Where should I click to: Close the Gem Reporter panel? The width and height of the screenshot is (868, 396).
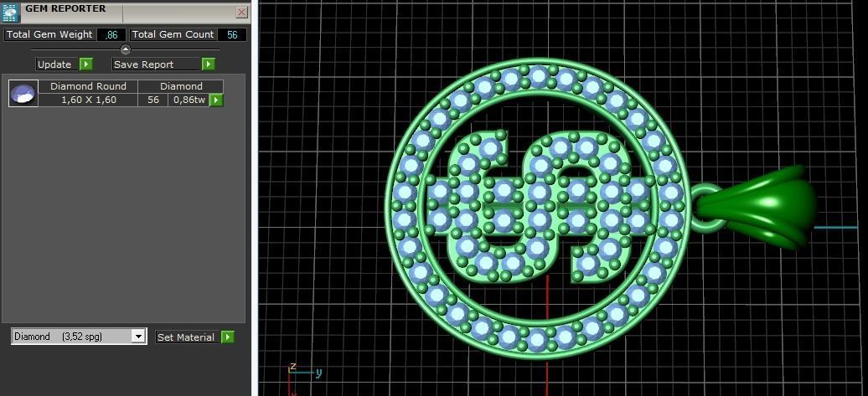coord(242,13)
